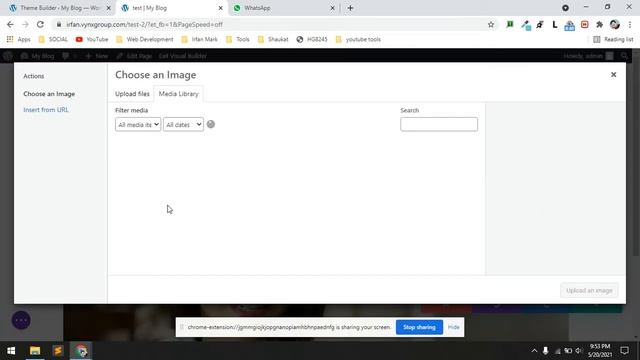
Task: Open the Irfan Mark bookmarks folder
Action: 200,40
